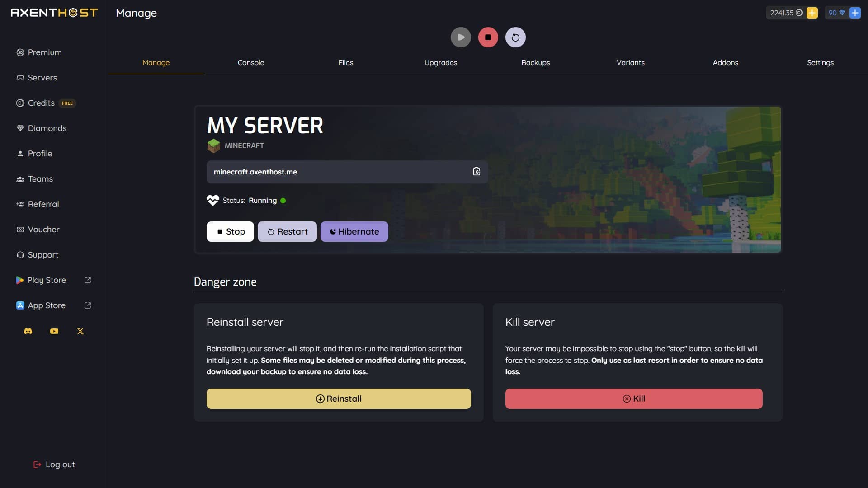Click the copy address icon next to server URL
The height and width of the screenshot is (488, 868).
[x=476, y=172]
